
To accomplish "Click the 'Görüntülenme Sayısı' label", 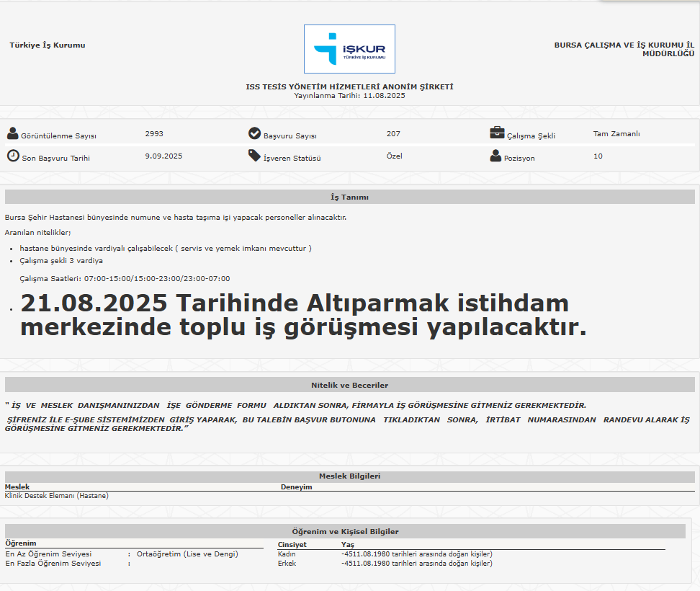I will coord(58,135).
